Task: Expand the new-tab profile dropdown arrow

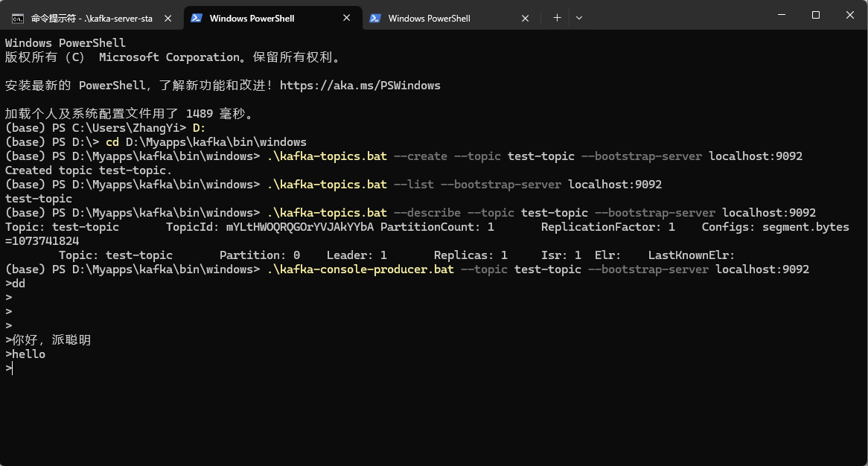Action: tap(579, 18)
